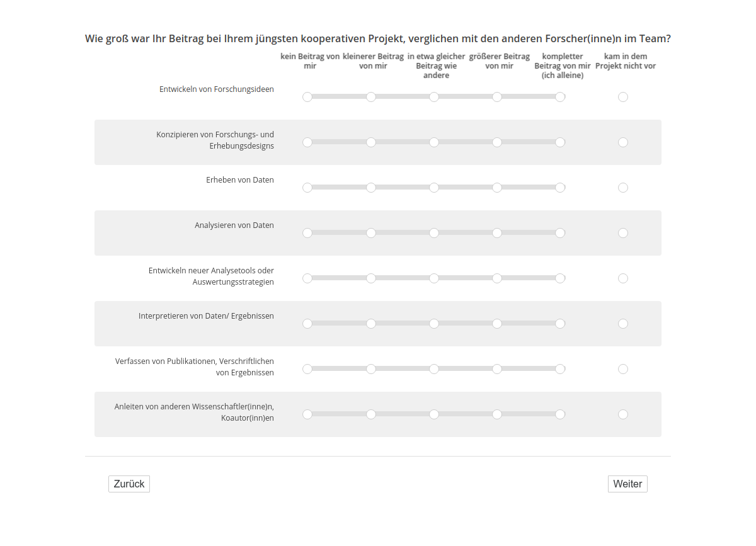Screen dimensions: 756x546
Task: Pick 'kein Beitrag' for Verfassen von Publikationen
Action: [307, 369]
